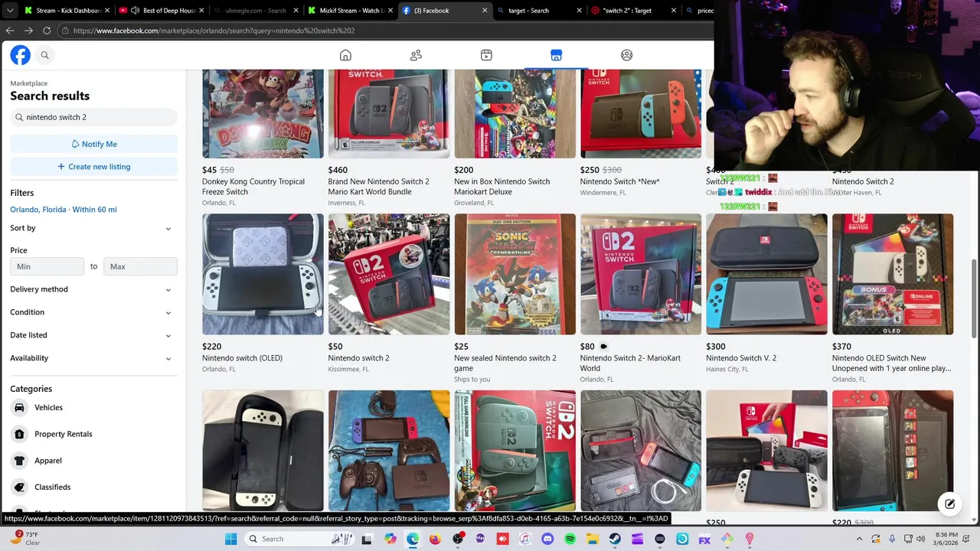Open Vehicles category link
The image size is (980, 551).
point(48,408)
